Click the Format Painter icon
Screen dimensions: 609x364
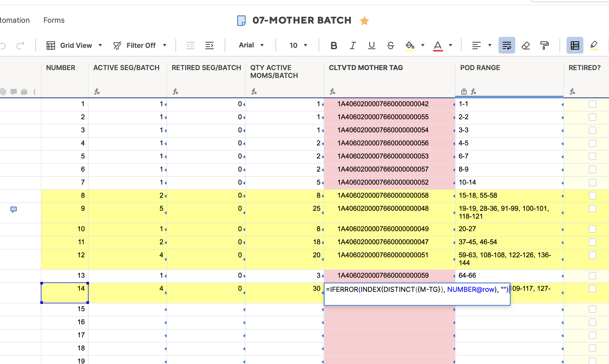(x=545, y=45)
